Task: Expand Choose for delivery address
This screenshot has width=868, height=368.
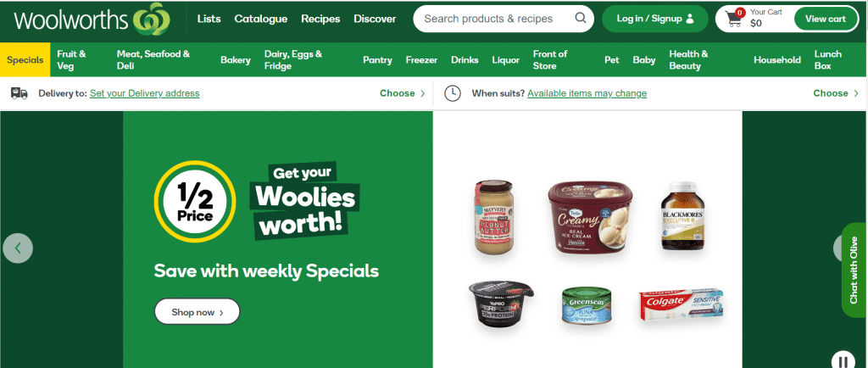Action: 403,93
